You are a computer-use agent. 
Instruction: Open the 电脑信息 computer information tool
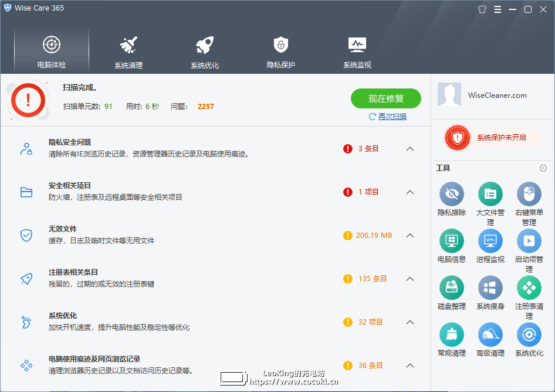point(451,241)
